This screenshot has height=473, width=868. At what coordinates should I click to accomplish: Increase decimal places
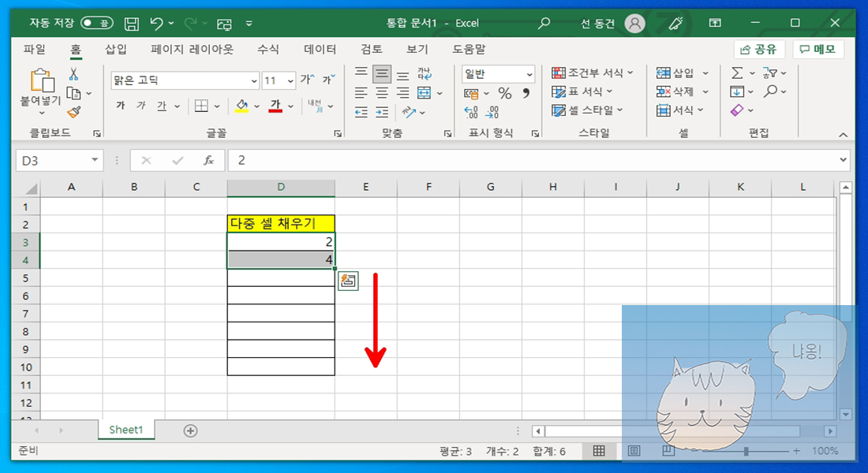coord(471,112)
